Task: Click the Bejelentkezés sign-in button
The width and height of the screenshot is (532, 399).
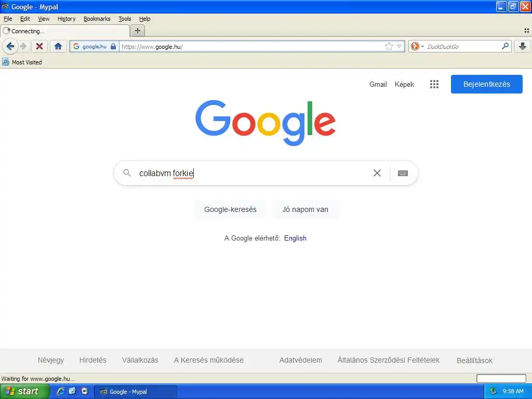Action: tap(486, 84)
